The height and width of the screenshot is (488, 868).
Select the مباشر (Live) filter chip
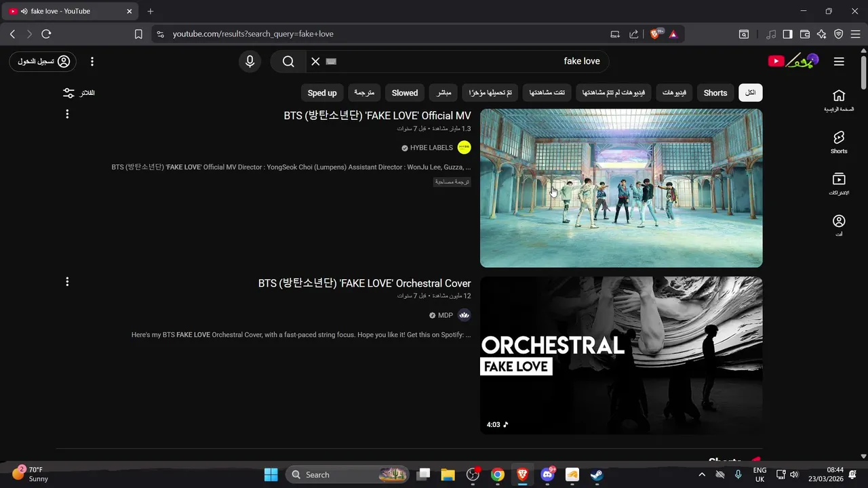443,93
